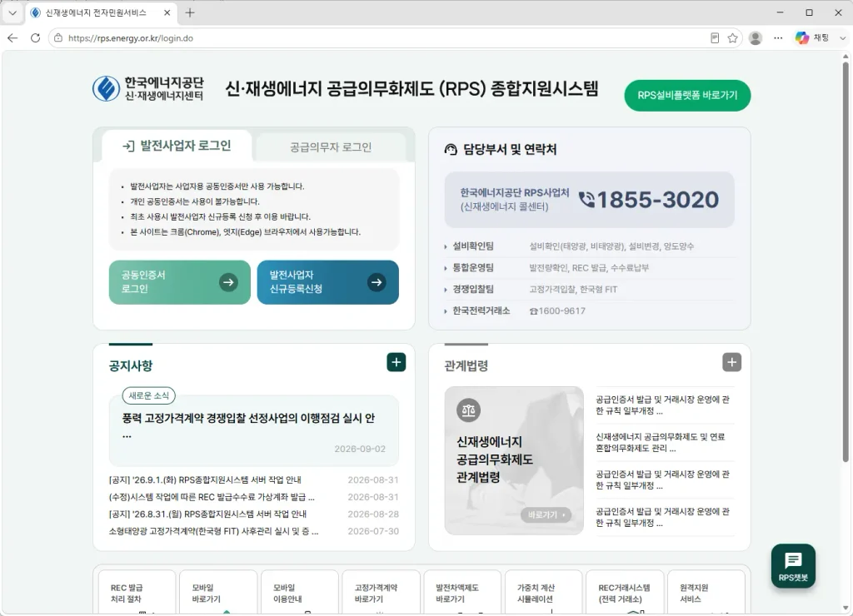The height and width of the screenshot is (616, 853).
Task: Click the browser back arrow
Action: coord(12,38)
